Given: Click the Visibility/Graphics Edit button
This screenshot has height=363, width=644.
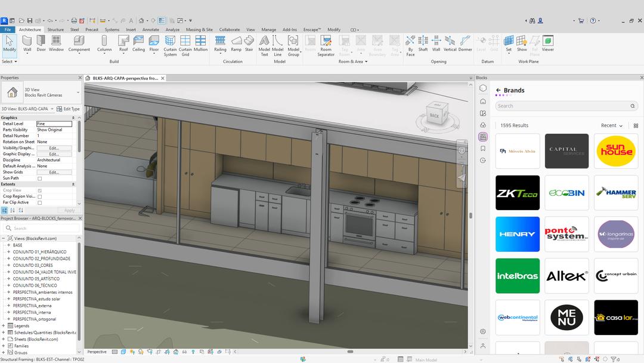Looking at the screenshot, I should 54,148.
